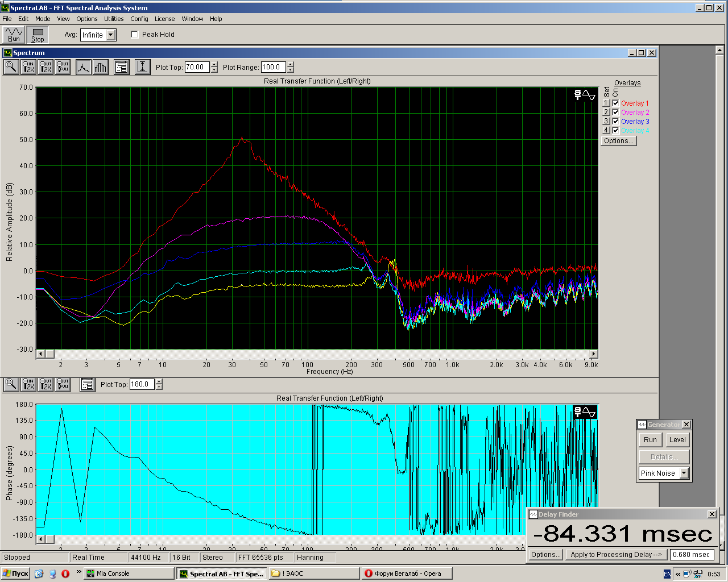728x582 pixels.
Task: Click spectrum horizontal scrollbar right arrow
Action: pyautogui.click(x=593, y=354)
